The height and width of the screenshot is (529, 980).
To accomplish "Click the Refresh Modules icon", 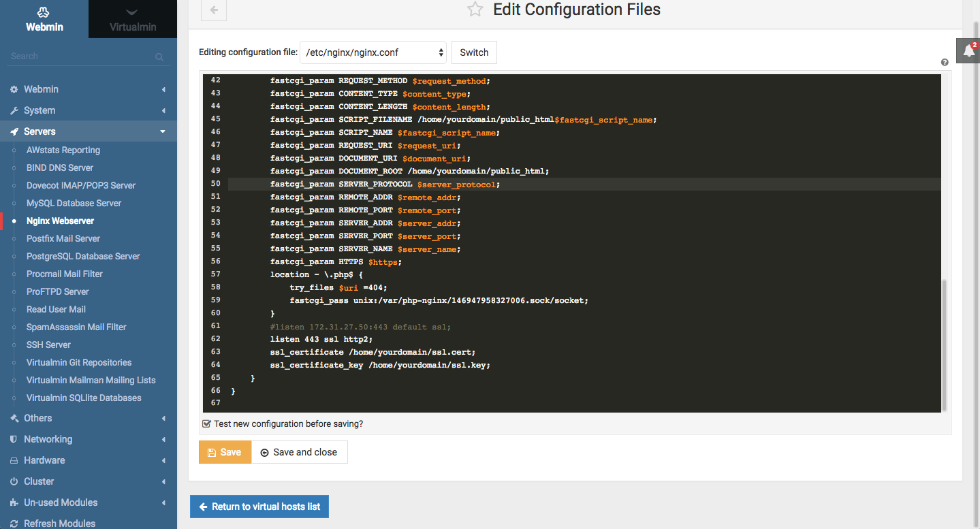I will click(x=14, y=524).
